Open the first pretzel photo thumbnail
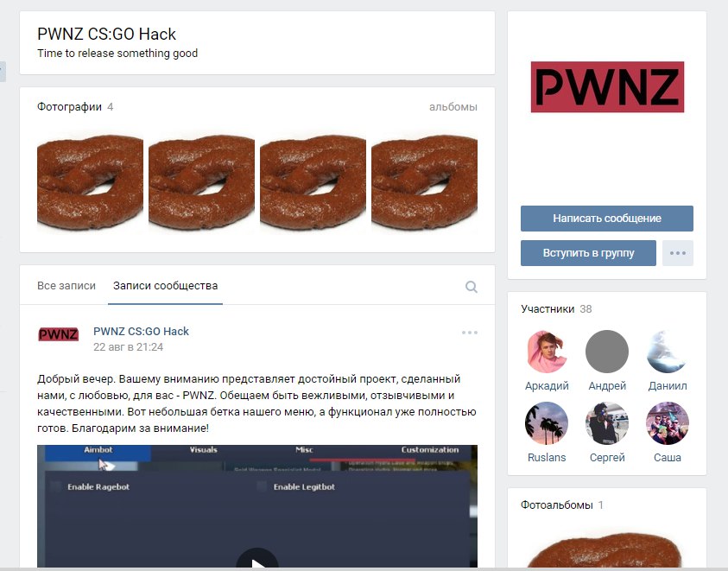The image size is (728, 571). pyautogui.click(x=90, y=182)
